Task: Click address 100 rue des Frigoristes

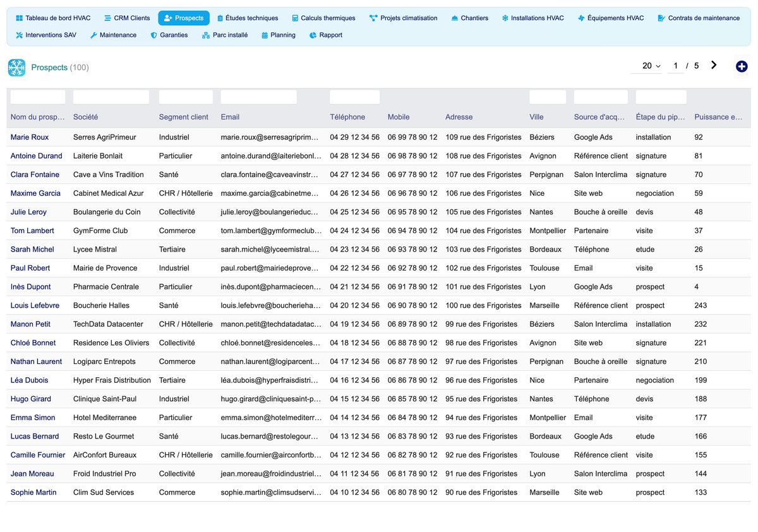Action: (x=483, y=306)
